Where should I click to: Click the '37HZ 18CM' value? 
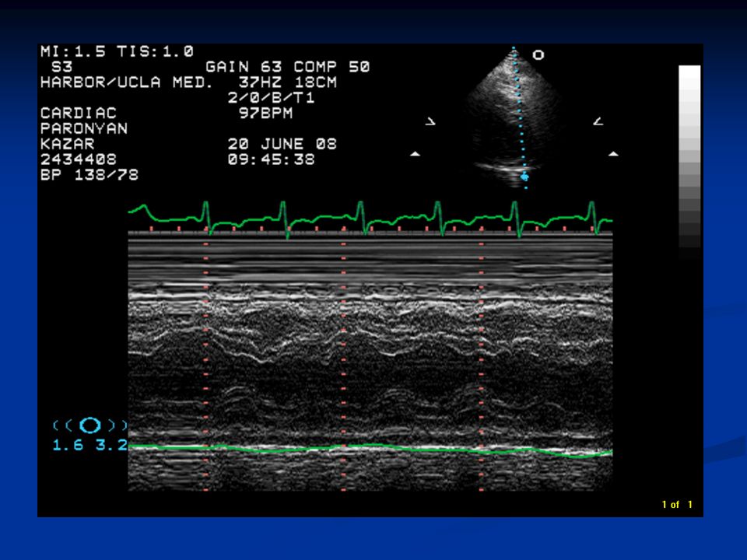(288, 82)
